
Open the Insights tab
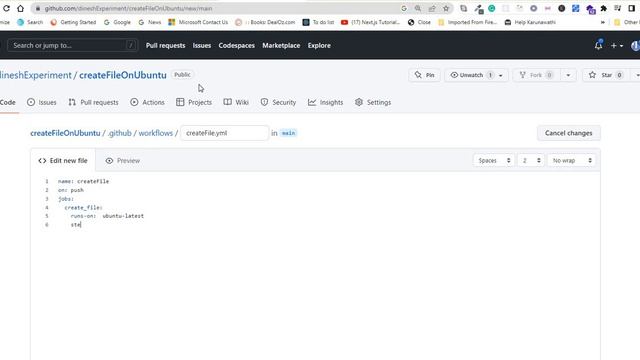(x=325, y=102)
